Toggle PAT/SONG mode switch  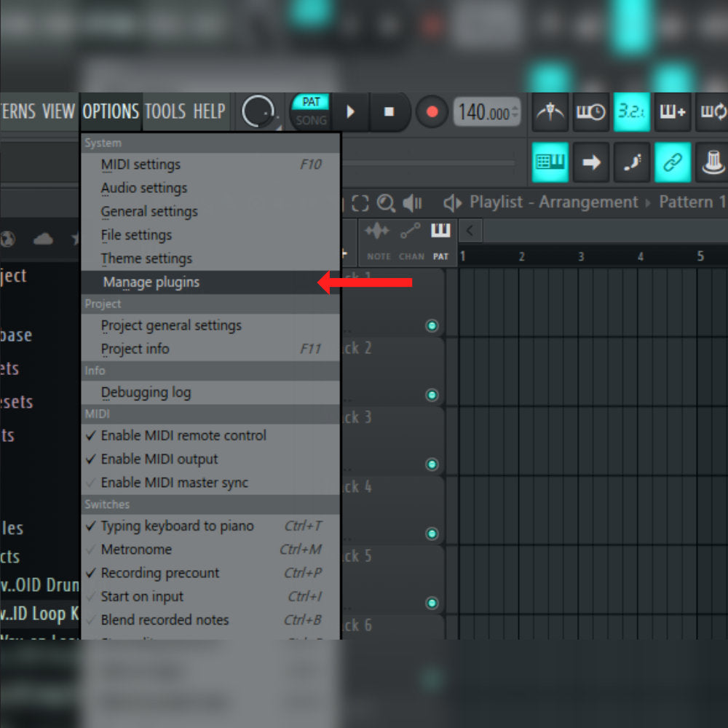click(311, 111)
